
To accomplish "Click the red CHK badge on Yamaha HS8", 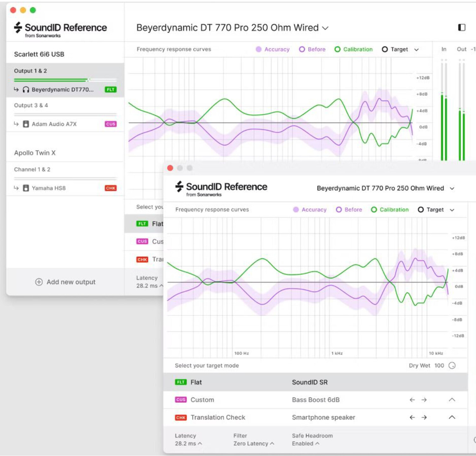I will pyautogui.click(x=111, y=188).
